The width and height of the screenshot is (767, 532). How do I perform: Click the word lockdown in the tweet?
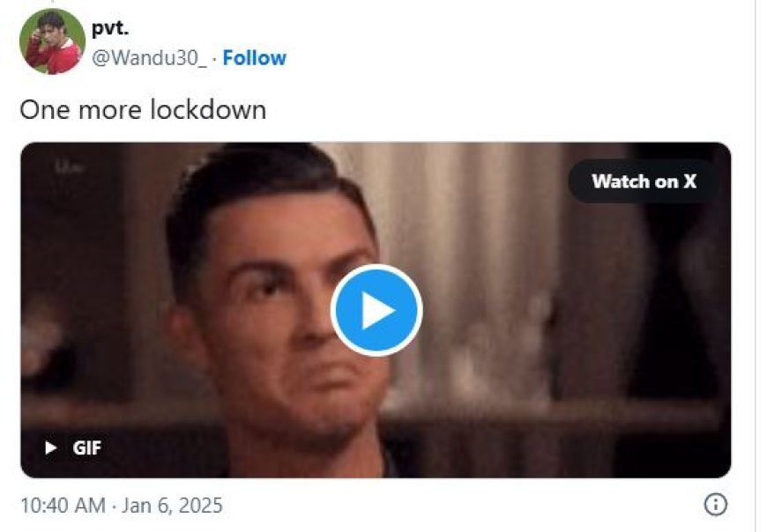[208, 109]
